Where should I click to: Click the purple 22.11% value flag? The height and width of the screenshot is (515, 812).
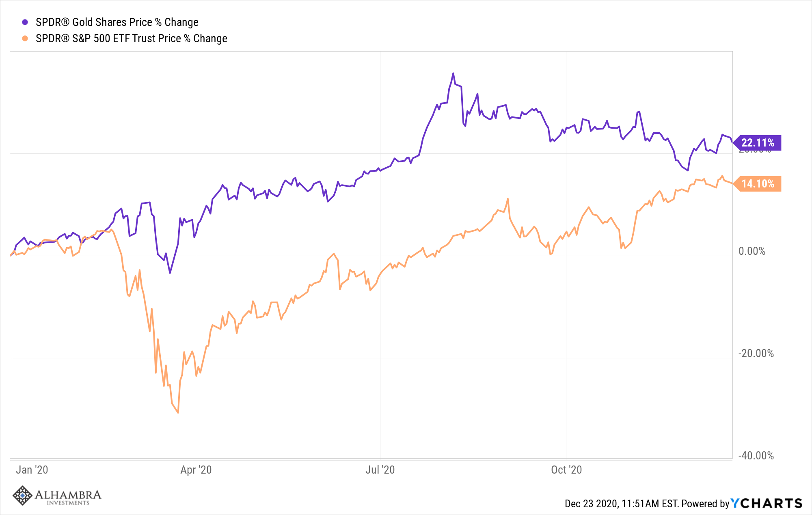click(x=758, y=143)
